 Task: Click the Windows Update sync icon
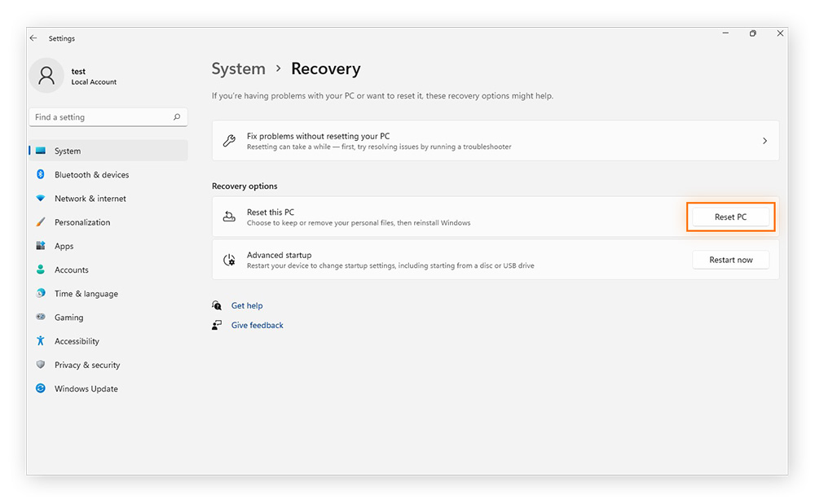click(x=41, y=388)
